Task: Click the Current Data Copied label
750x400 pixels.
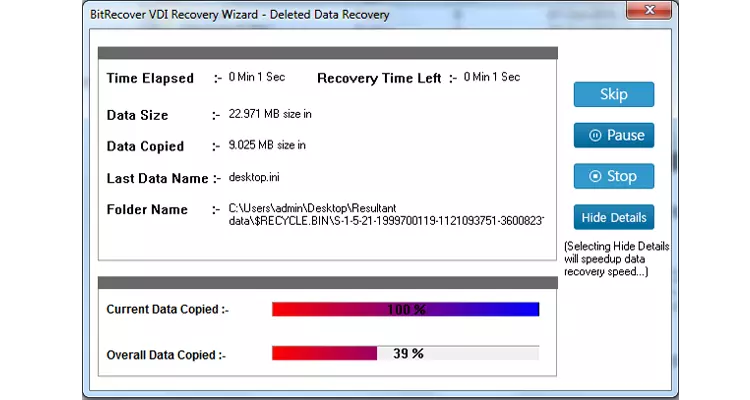Action: [167, 310]
